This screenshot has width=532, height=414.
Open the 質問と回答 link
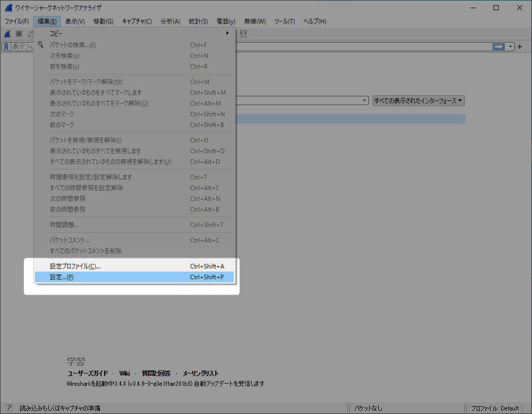tap(156, 374)
